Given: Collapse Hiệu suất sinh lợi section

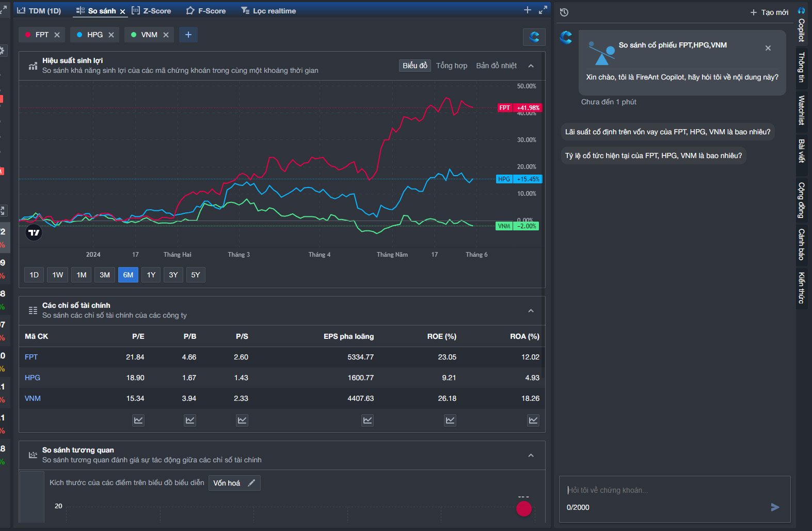Looking at the screenshot, I should [x=531, y=66].
